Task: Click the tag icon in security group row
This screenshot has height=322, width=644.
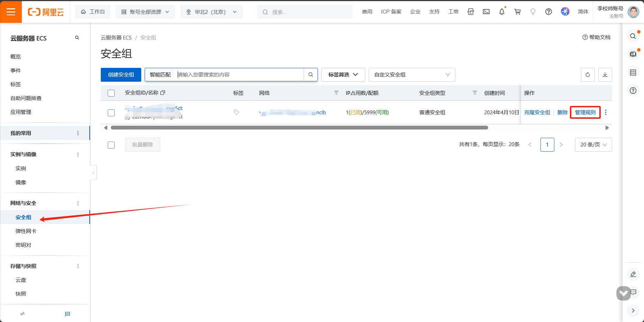Action: coord(236,112)
